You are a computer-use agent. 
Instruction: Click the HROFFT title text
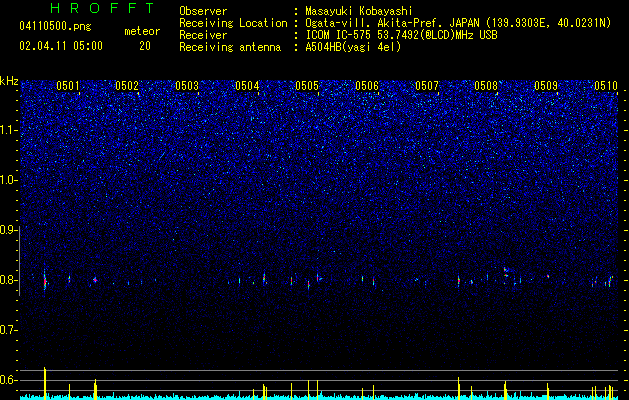[x=103, y=8]
